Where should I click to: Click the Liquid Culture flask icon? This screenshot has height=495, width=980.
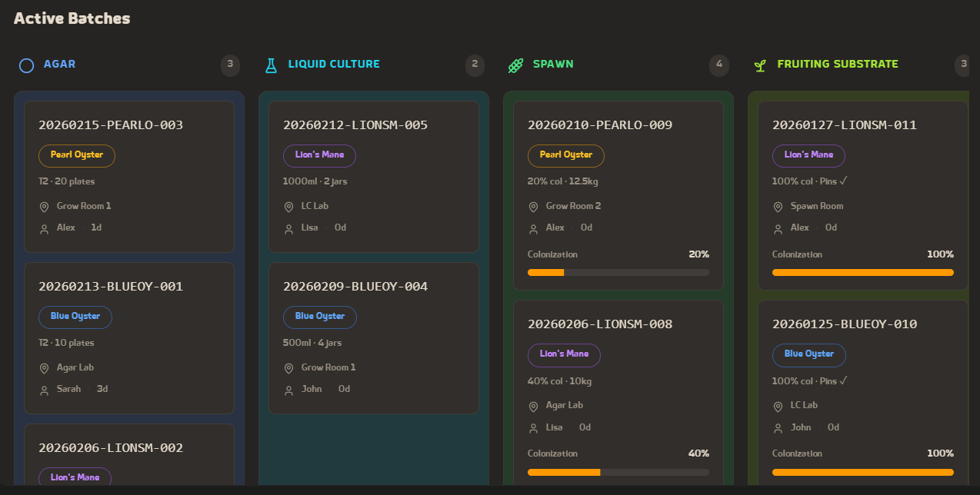(271, 65)
